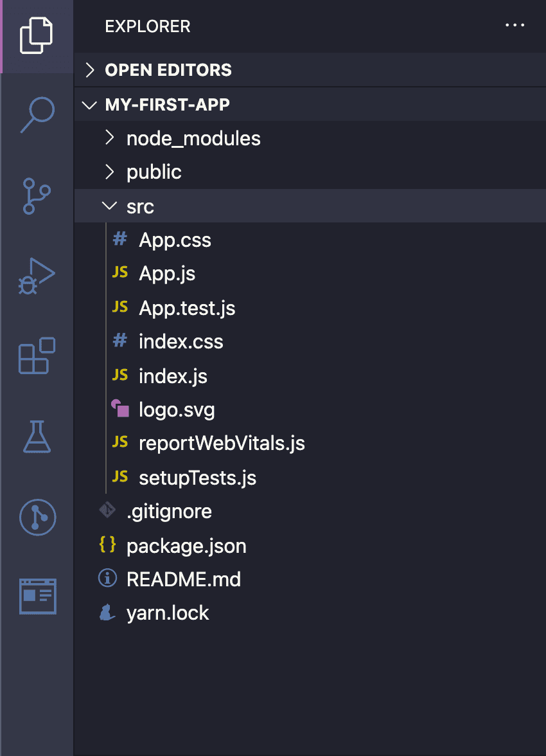Expand the public folder
This screenshot has height=756, width=546.
tap(154, 172)
